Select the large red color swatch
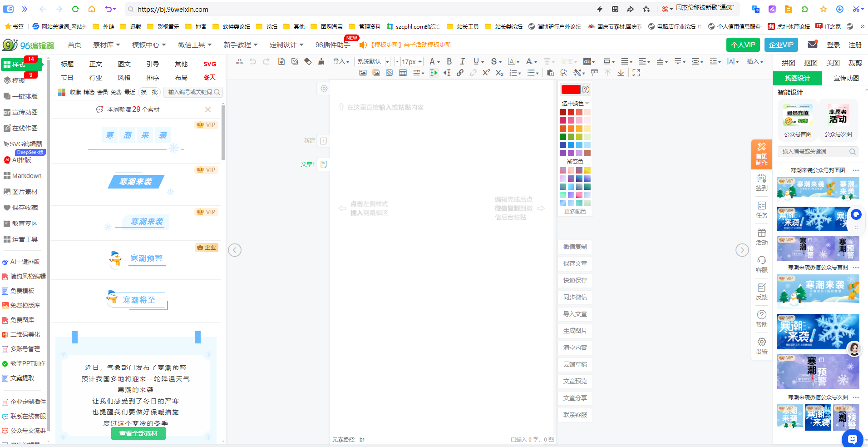The width and height of the screenshot is (868, 447). point(571,89)
